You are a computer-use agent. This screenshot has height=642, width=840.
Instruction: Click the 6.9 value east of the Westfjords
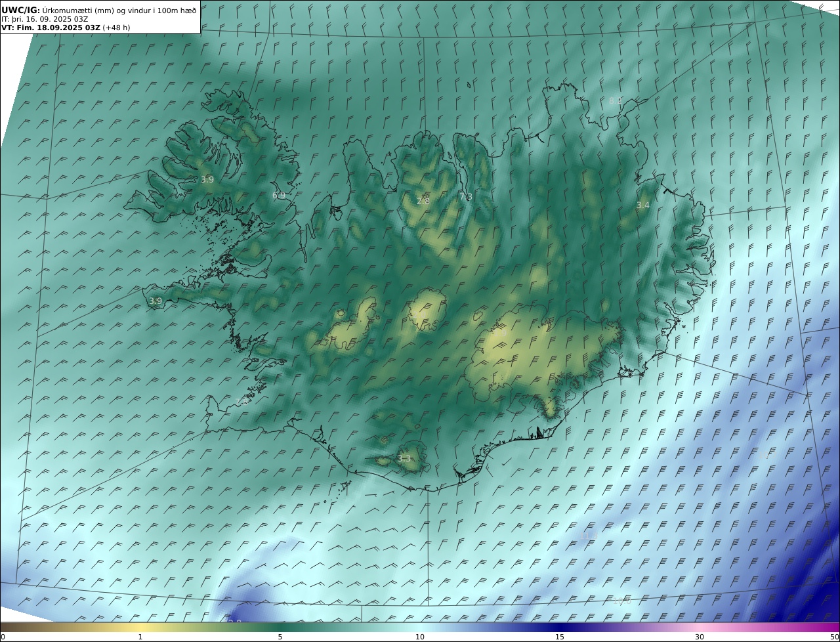click(x=279, y=196)
